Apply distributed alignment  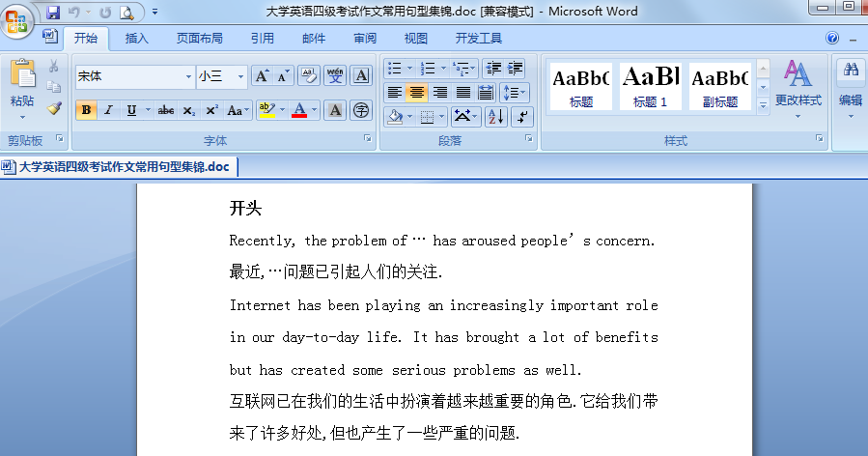coord(486,93)
